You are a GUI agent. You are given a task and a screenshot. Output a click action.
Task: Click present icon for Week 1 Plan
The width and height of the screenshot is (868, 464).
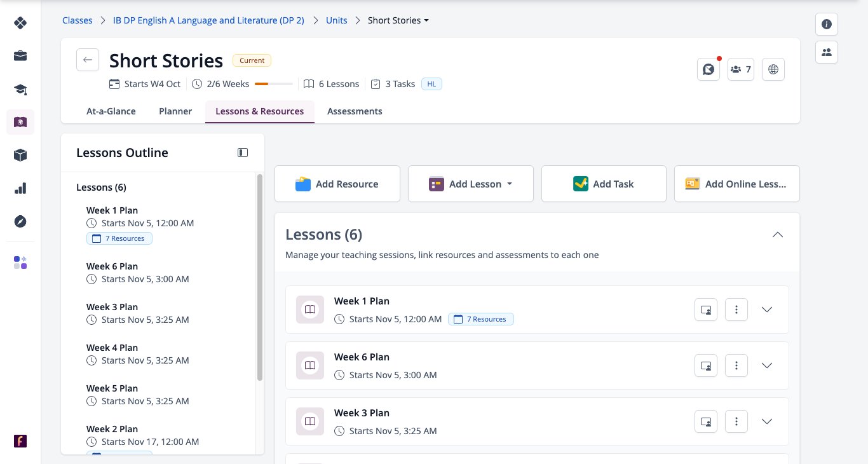(706, 310)
